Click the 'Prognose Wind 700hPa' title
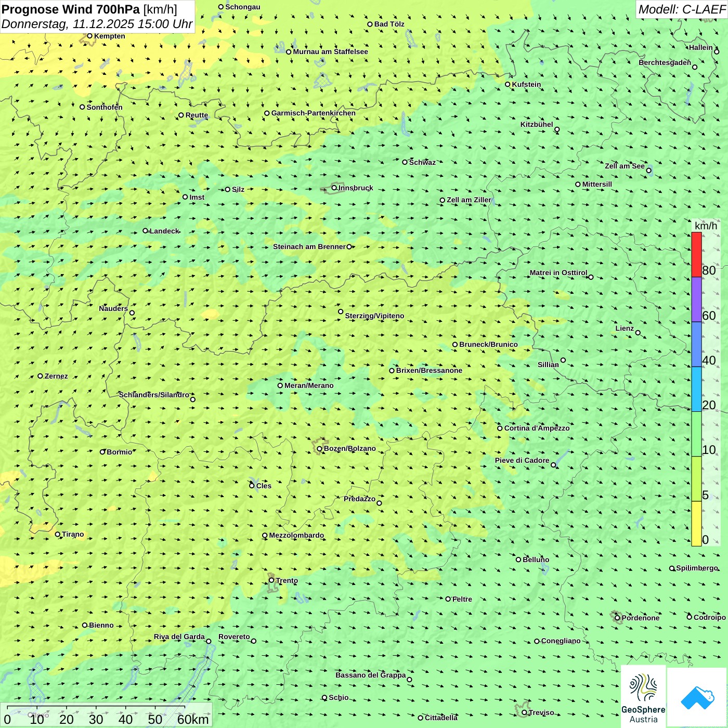728x728 pixels. click(x=71, y=9)
